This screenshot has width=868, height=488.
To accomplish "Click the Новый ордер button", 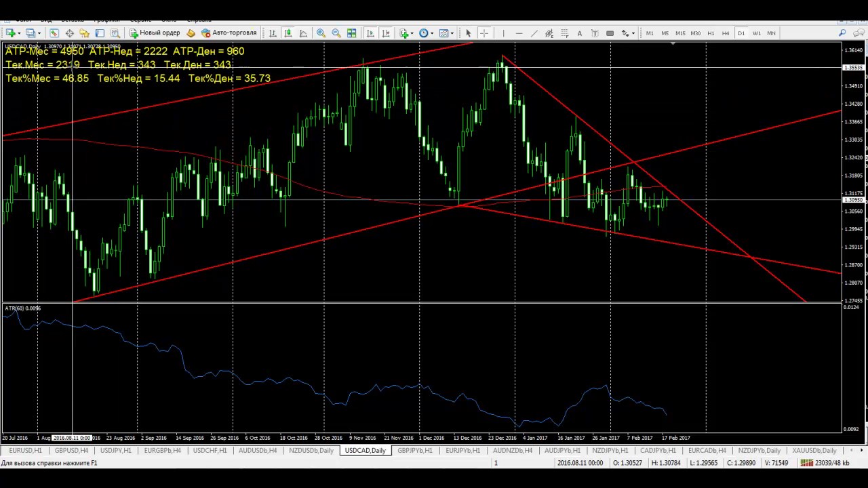I will point(155,33).
